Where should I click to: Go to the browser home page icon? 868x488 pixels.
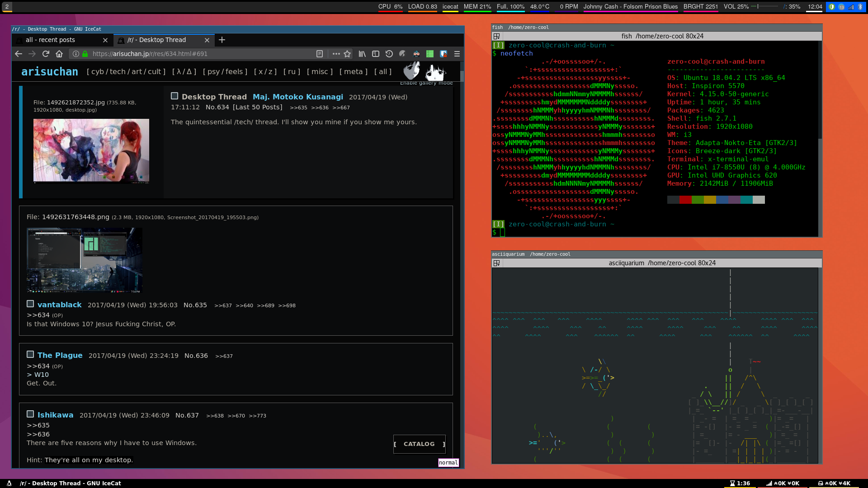(59, 54)
